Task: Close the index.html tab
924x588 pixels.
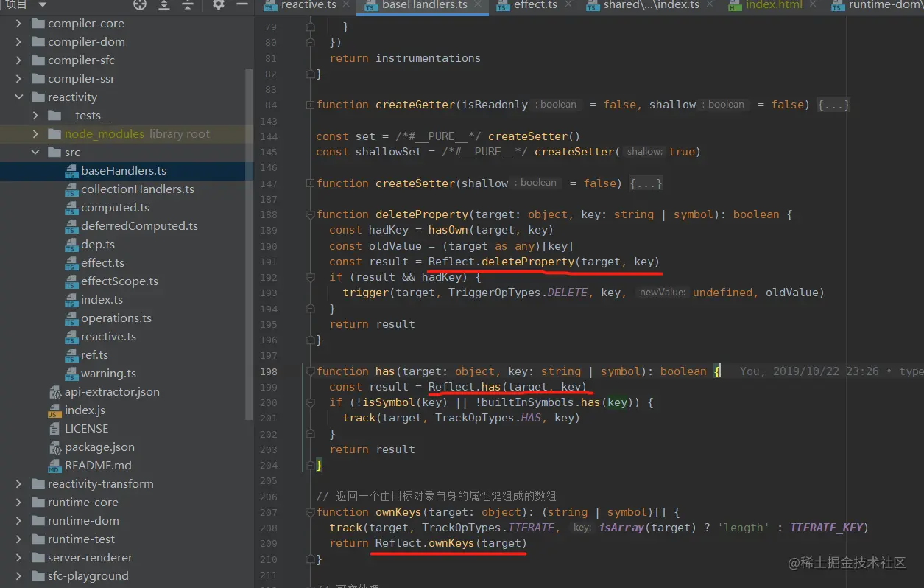Action: point(814,4)
